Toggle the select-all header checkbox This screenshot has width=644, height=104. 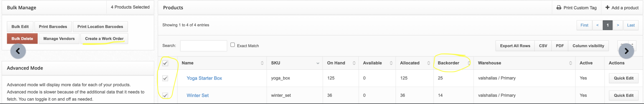(165, 63)
